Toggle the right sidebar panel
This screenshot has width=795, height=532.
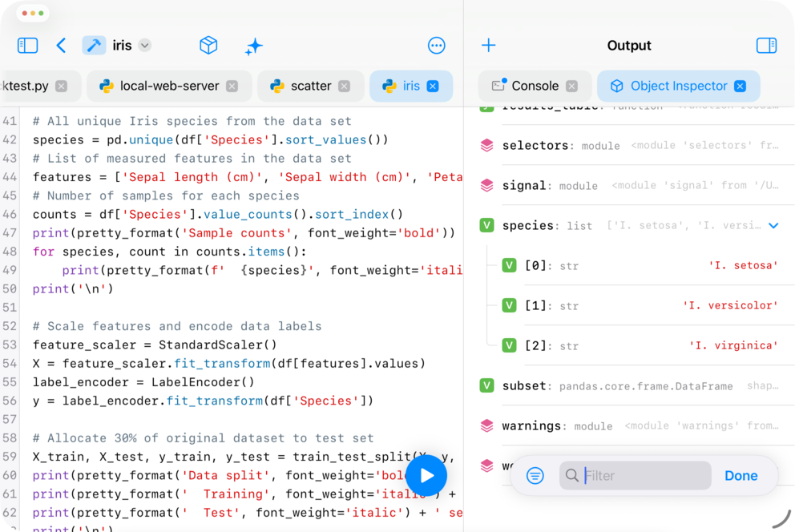pyautogui.click(x=766, y=46)
